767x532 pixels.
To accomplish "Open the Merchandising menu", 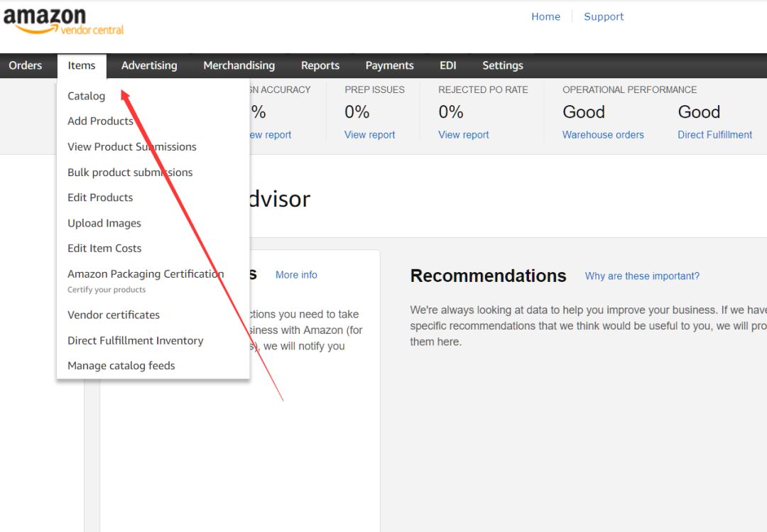I will [x=239, y=65].
